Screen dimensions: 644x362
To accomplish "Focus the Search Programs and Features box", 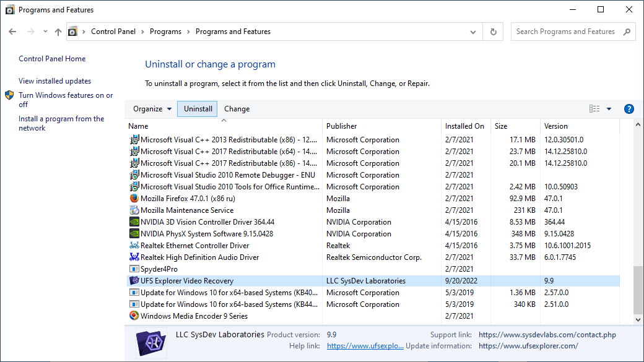I will [x=573, y=32].
